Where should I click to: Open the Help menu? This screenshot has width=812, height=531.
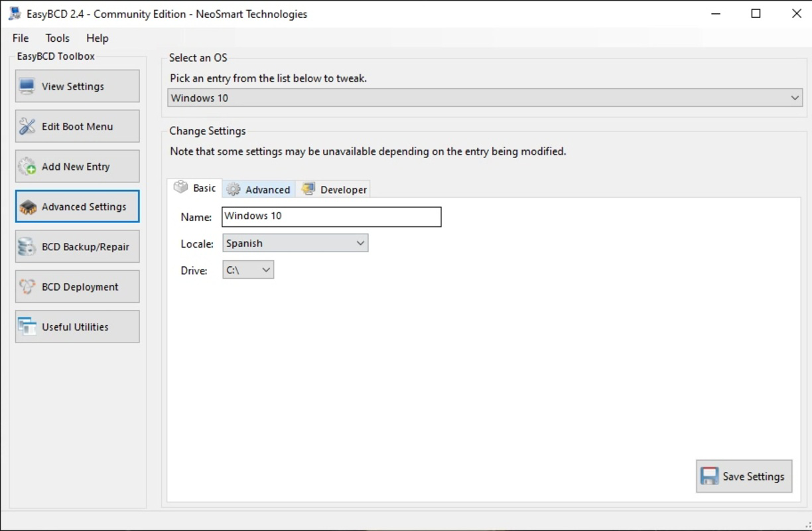click(98, 38)
